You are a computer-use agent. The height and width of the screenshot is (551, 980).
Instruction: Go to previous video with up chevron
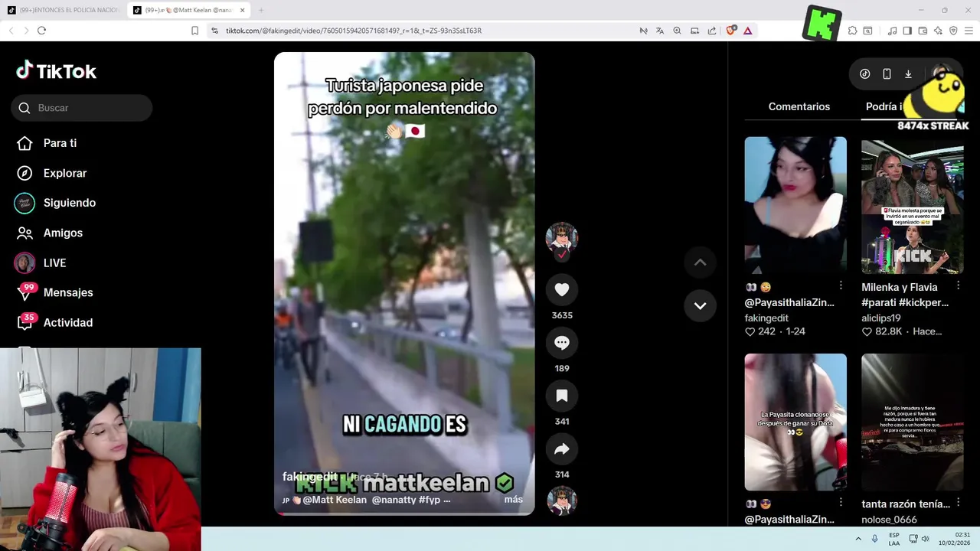tap(700, 262)
